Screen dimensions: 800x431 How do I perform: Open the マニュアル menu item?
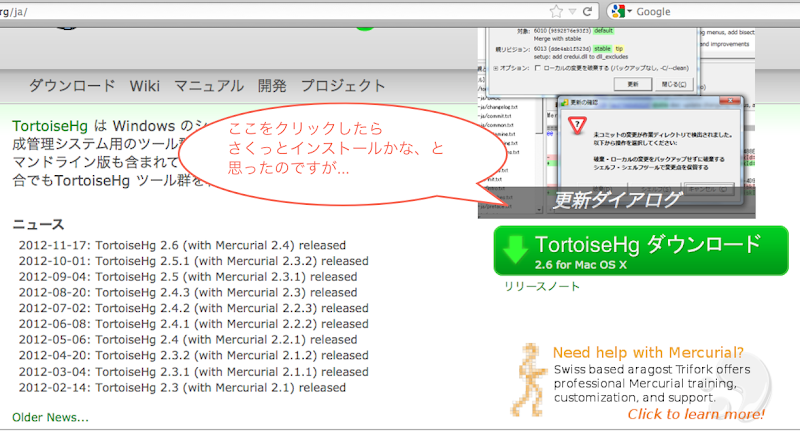209,85
